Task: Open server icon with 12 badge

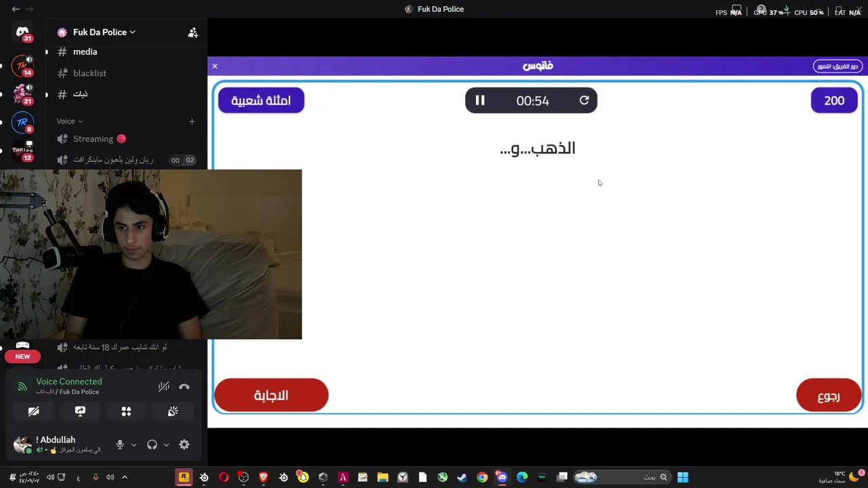Action: point(22,150)
